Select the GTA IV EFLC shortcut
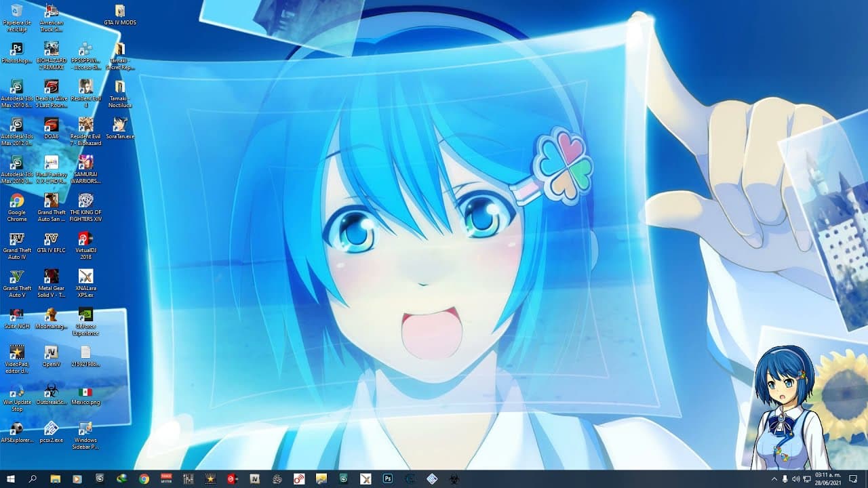Screen dimensions: 868x488 52,243
